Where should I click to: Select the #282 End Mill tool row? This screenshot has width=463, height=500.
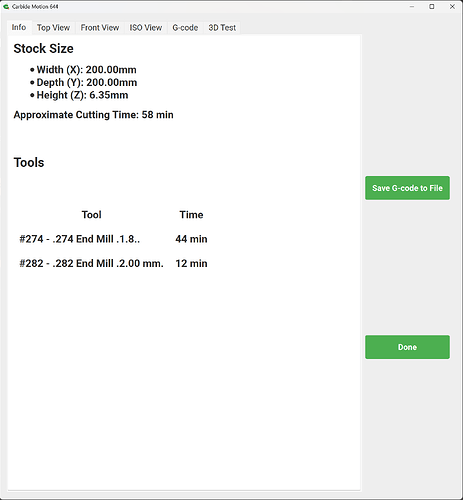pyautogui.click(x=113, y=263)
